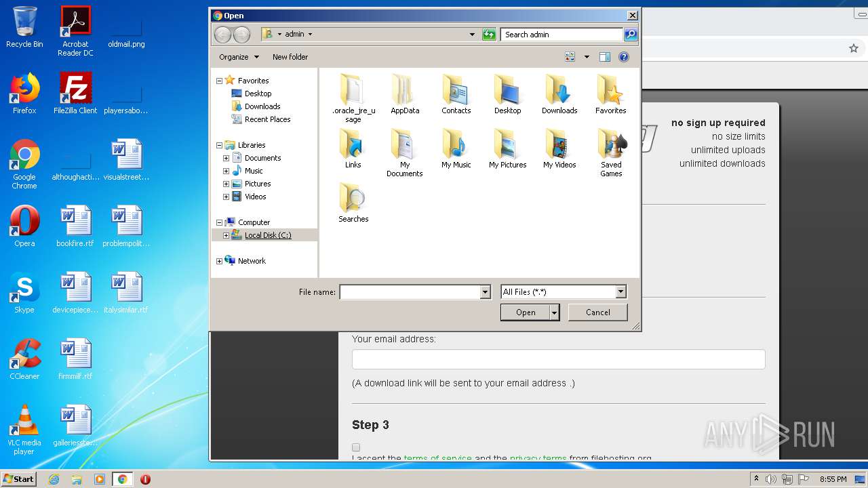The width and height of the screenshot is (868, 488).
Task: Expand the Pictures library node
Action: pyautogui.click(x=226, y=184)
